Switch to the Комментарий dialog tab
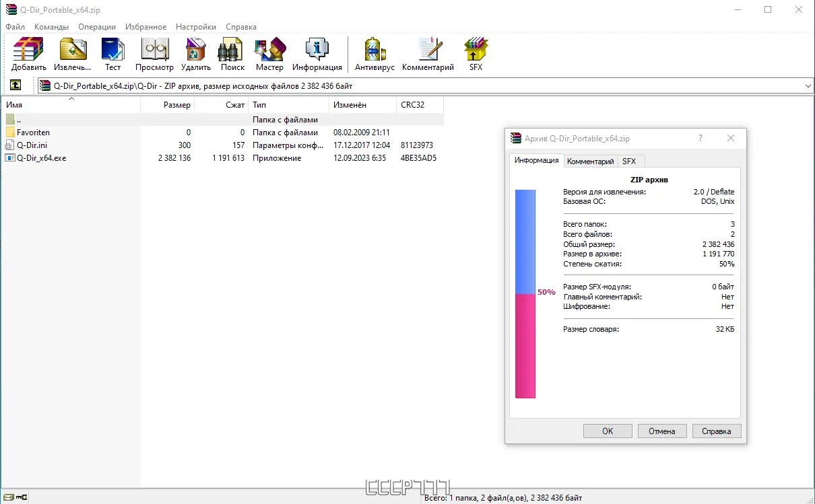The height and width of the screenshot is (504, 815). [x=590, y=161]
